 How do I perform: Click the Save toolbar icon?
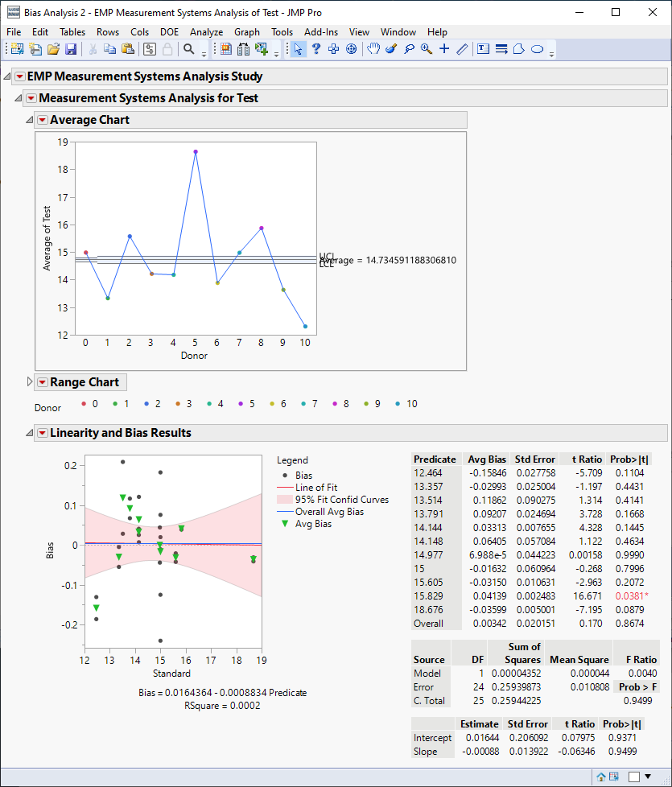click(72, 49)
